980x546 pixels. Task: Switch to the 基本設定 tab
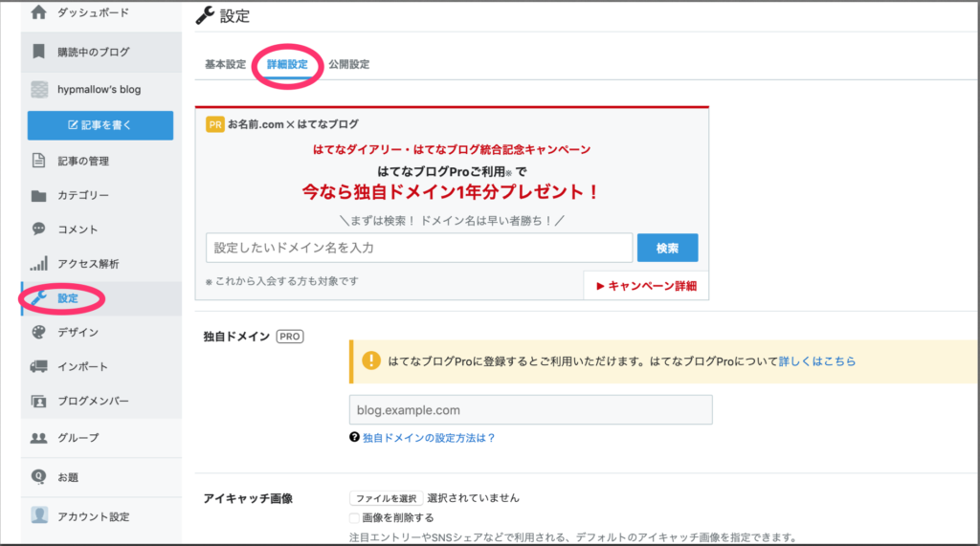225,65
